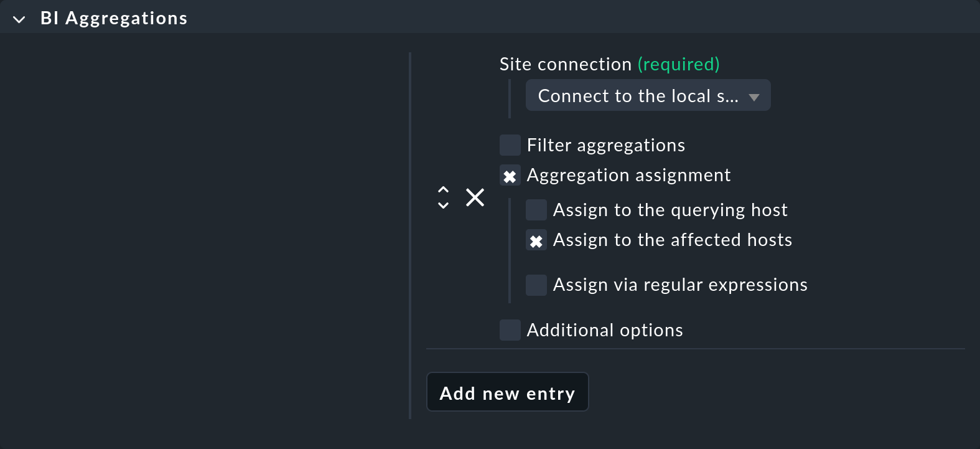The width and height of the screenshot is (980, 449).
Task: Click the BI Aggregations section title
Action: point(114,19)
